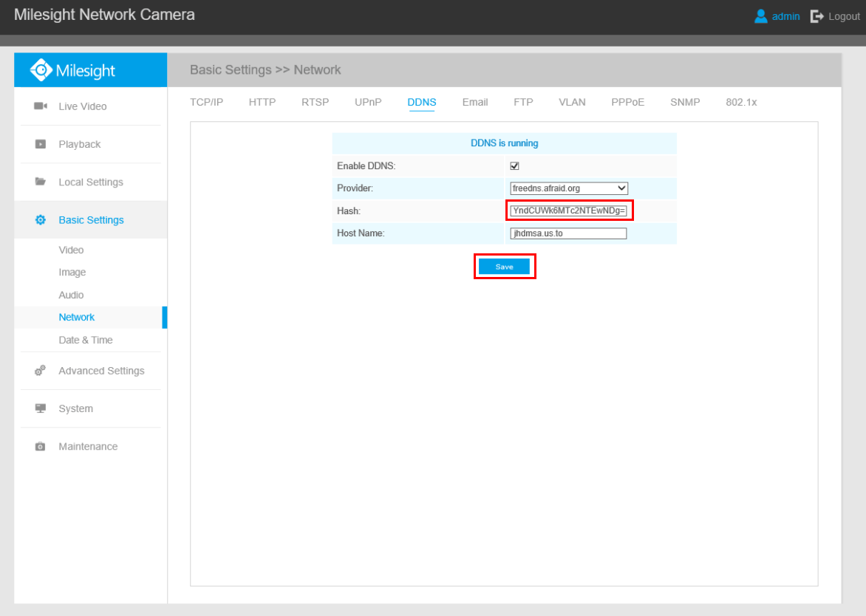This screenshot has height=616, width=866.
Task: Open the Image submenu item
Action: pos(72,272)
